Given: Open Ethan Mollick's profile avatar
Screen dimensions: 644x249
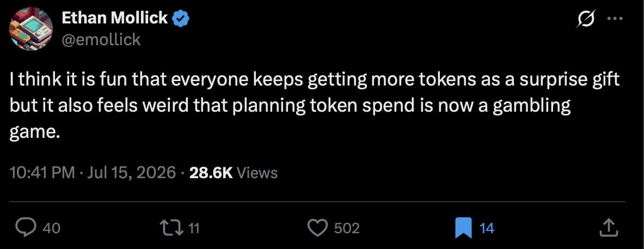Looking at the screenshot, I should pos(31,29).
